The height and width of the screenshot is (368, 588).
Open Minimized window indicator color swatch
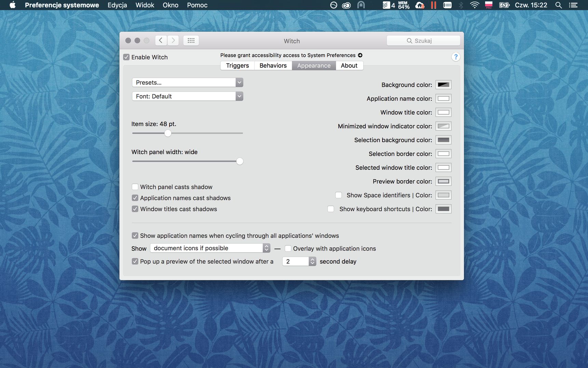[443, 126]
